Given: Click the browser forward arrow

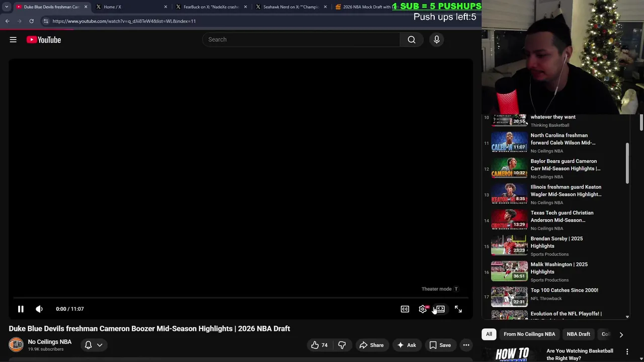Looking at the screenshot, I should [19, 21].
